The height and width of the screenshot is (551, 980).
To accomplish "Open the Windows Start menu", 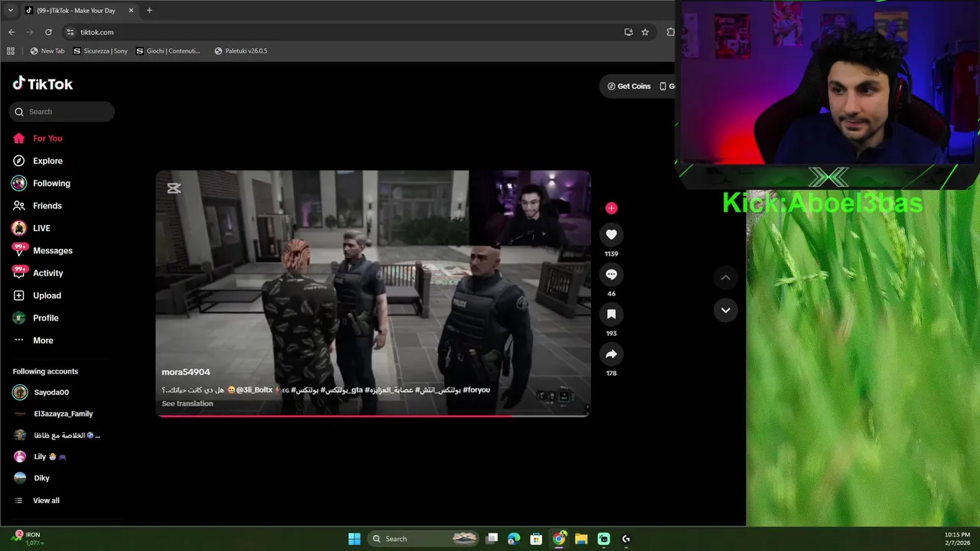I will [x=354, y=539].
